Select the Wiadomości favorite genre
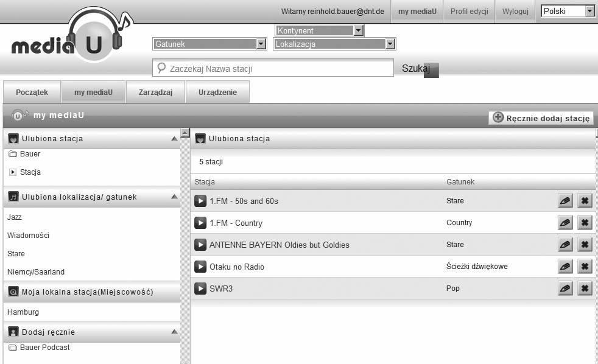The width and height of the screenshot is (598, 364). pos(28,236)
